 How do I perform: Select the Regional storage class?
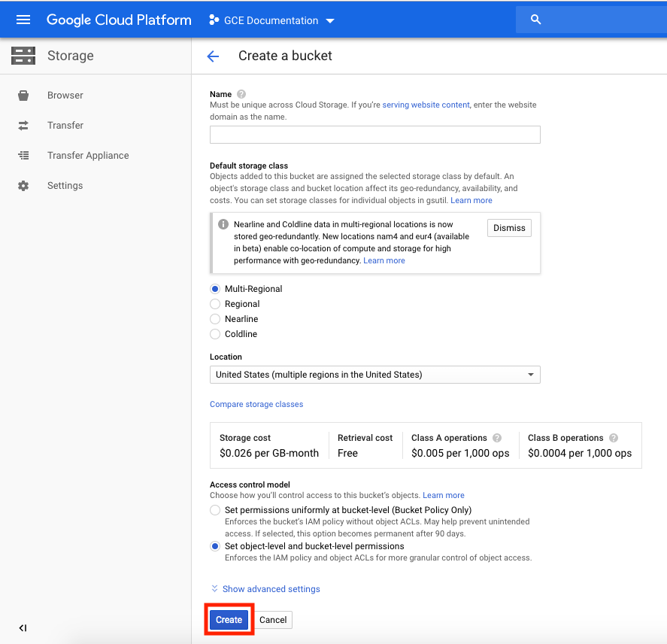click(x=215, y=304)
